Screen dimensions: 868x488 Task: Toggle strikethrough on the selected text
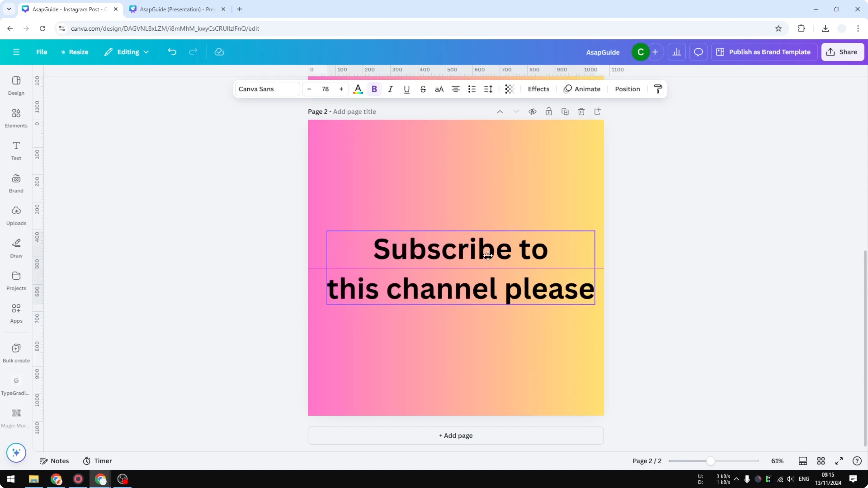423,89
